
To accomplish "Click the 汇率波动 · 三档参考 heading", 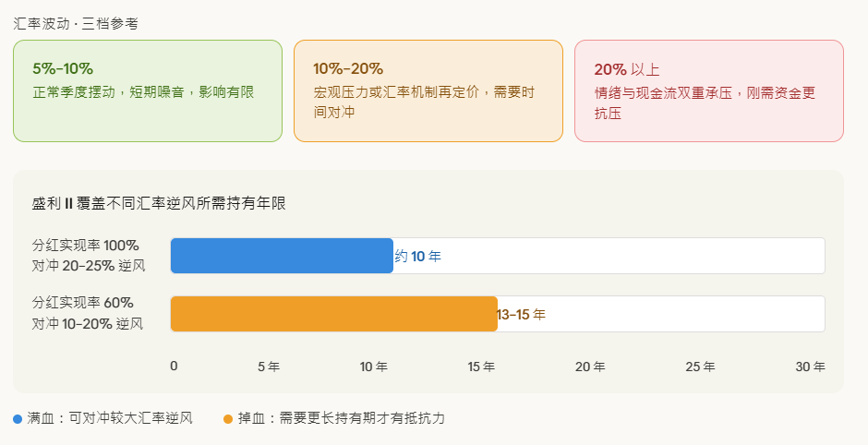I will (x=76, y=23).
